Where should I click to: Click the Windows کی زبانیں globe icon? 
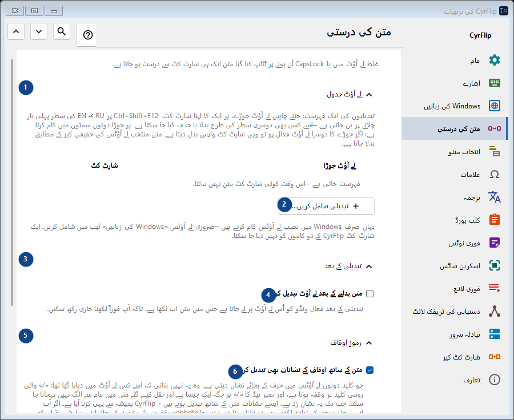coord(495,106)
